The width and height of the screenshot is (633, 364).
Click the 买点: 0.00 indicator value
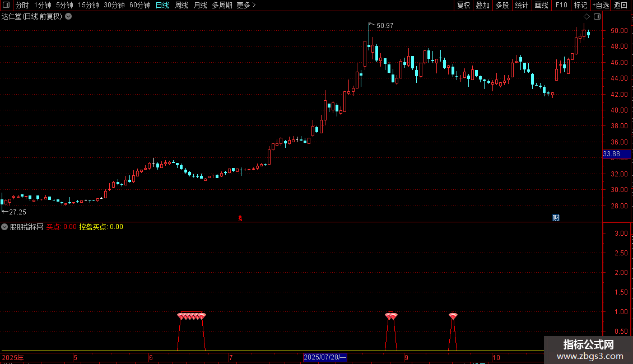click(62, 227)
